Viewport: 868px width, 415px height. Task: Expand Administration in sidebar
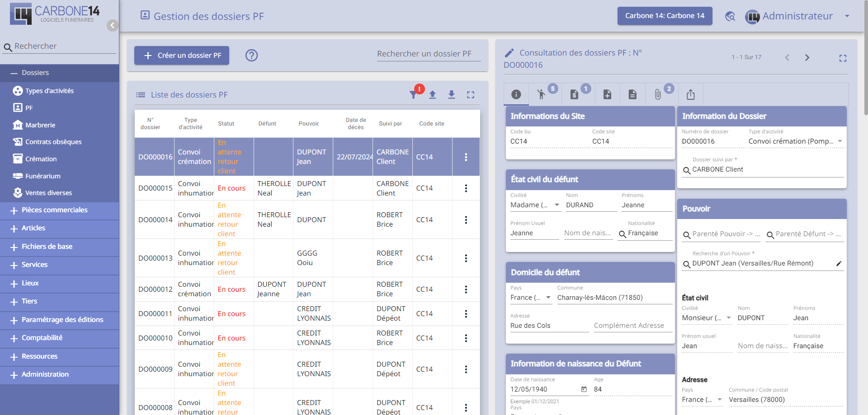[60, 375]
